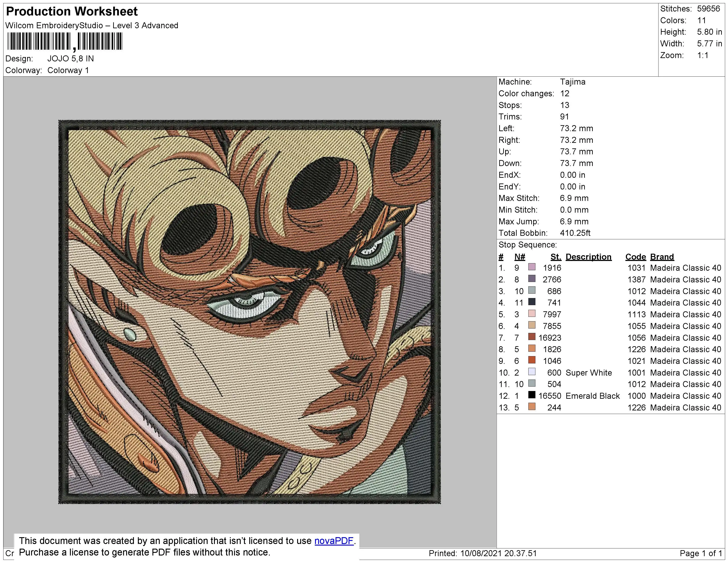Click the Brand column header

pyautogui.click(x=662, y=257)
